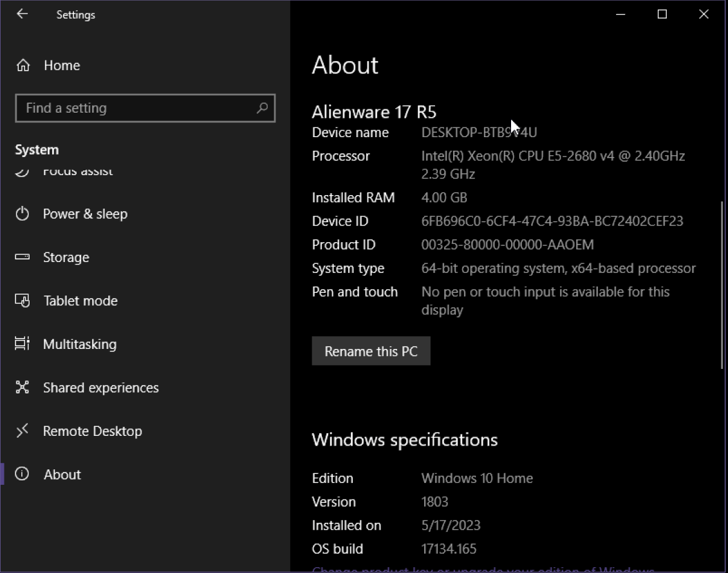Image resolution: width=728 pixels, height=573 pixels.
Task: Open the Home settings page
Action: (62, 66)
